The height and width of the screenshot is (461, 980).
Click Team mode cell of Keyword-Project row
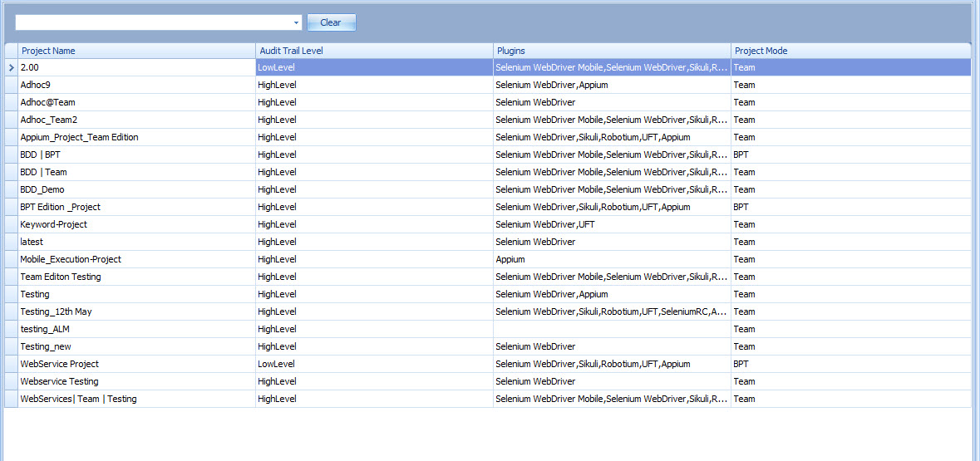point(851,224)
